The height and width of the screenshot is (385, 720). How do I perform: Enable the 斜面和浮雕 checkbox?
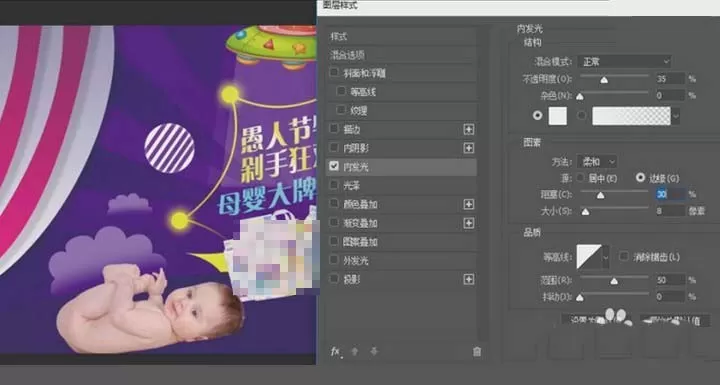(334, 73)
